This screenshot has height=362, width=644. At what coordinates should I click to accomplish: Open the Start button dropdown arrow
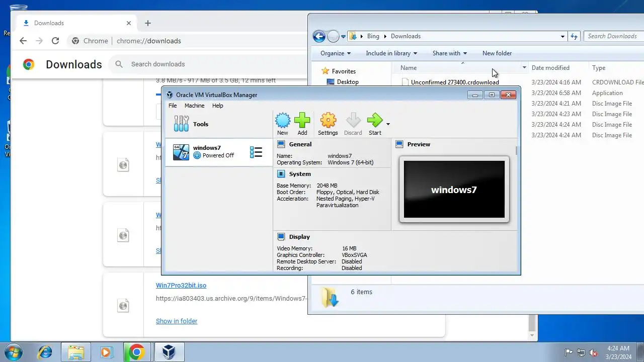pos(388,124)
